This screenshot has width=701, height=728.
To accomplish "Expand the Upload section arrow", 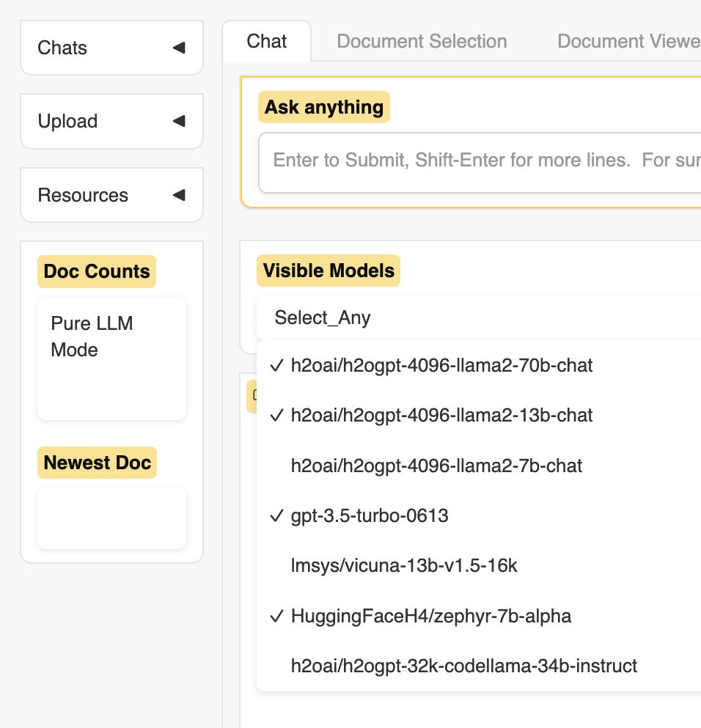I will (x=179, y=121).
